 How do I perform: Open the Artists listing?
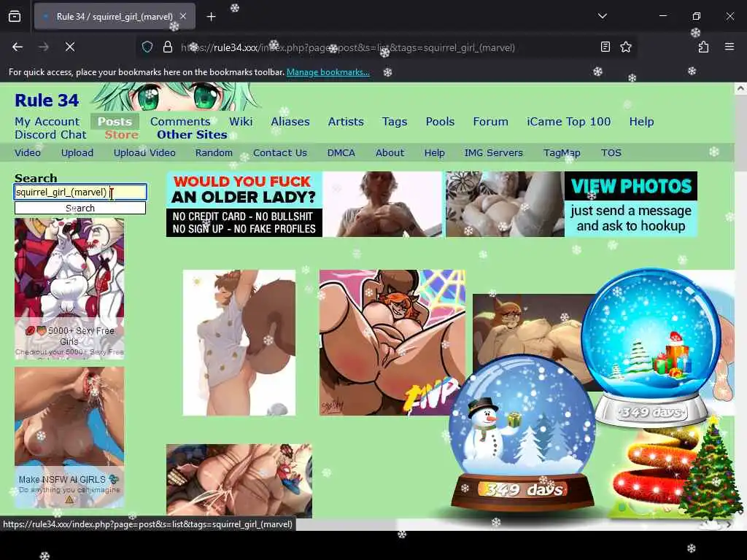346,122
